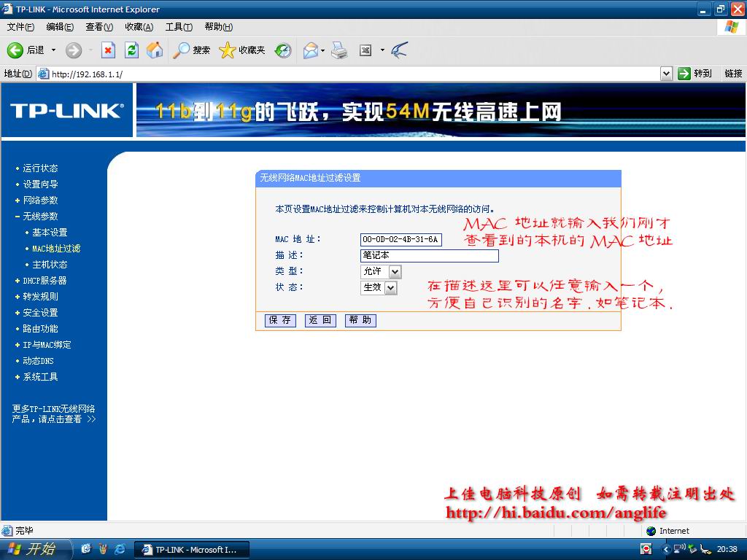Open the 工具(T) menu
Screen dimensions: 747x560
tap(179, 27)
